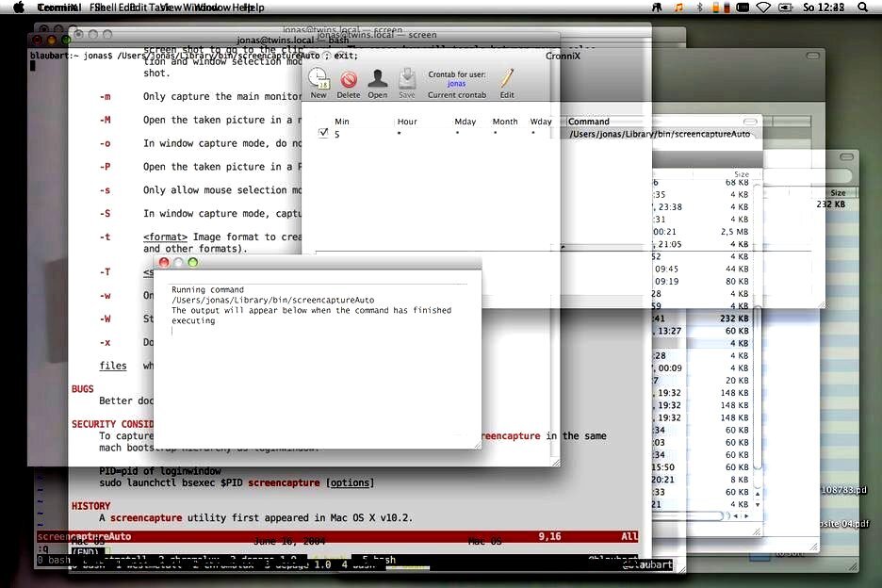Select the Finder row with time 00:09
This screenshot has width=882, height=588.
(x=703, y=368)
